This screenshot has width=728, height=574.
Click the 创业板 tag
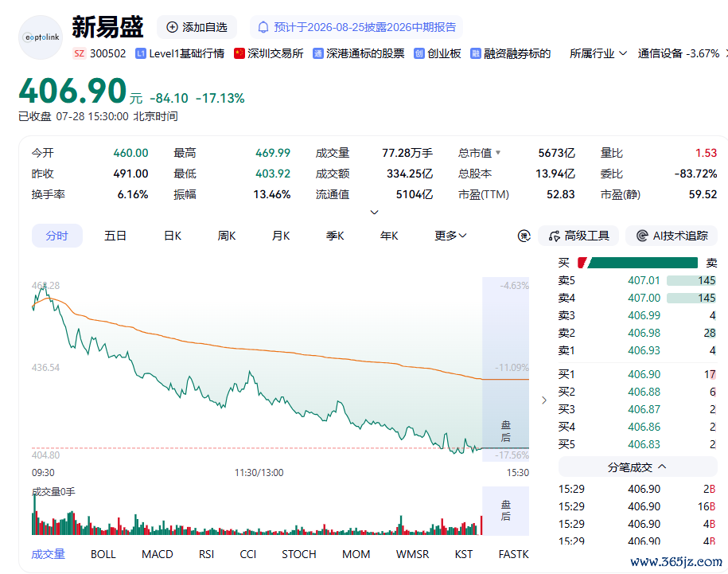pos(438,53)
